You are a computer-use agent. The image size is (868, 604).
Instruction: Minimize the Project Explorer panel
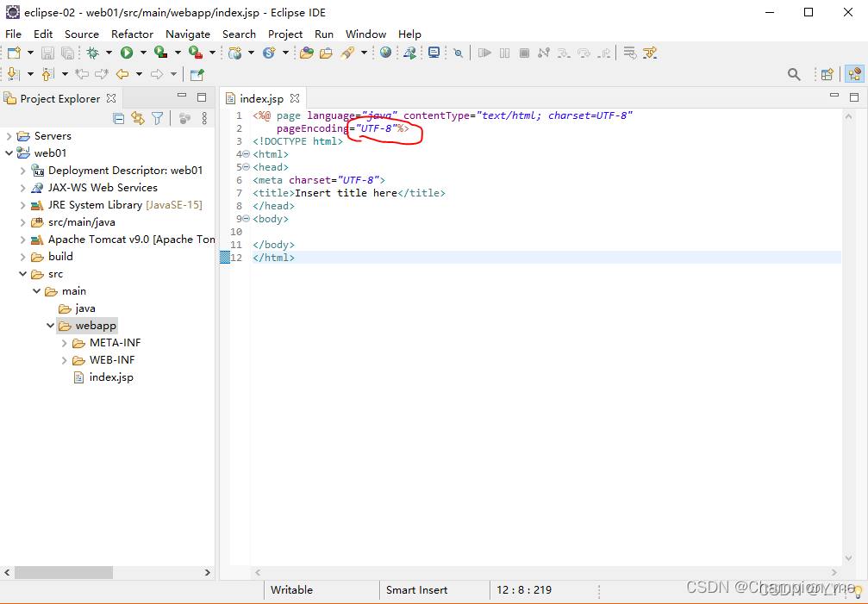pyautogui.click(x=182, y=96)
